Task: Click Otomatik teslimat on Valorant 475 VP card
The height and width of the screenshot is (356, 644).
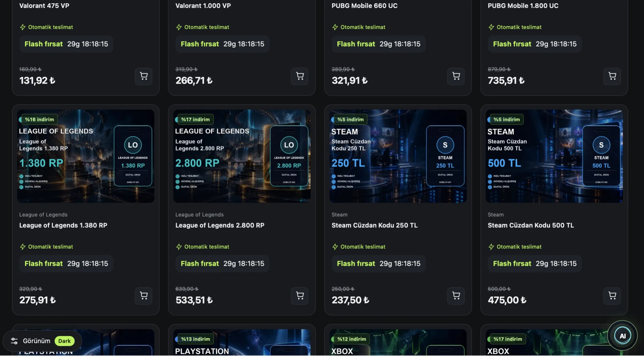Action: 46,27
